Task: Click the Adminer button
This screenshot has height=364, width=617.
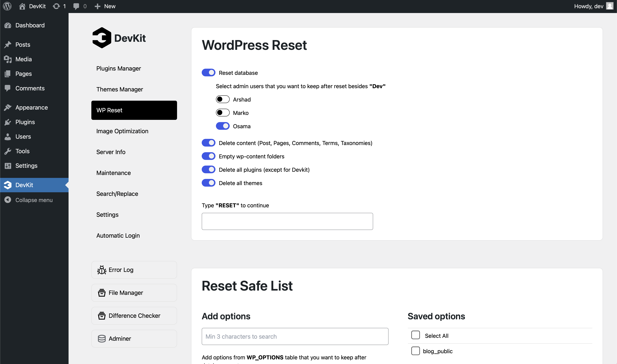Action: point(134,338)
